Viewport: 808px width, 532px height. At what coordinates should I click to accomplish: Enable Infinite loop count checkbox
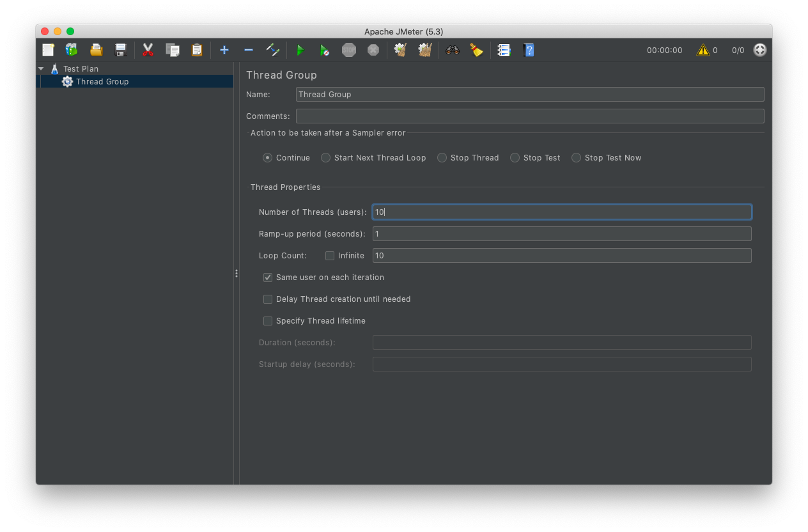pyautogui.click(x=330, y=256)
